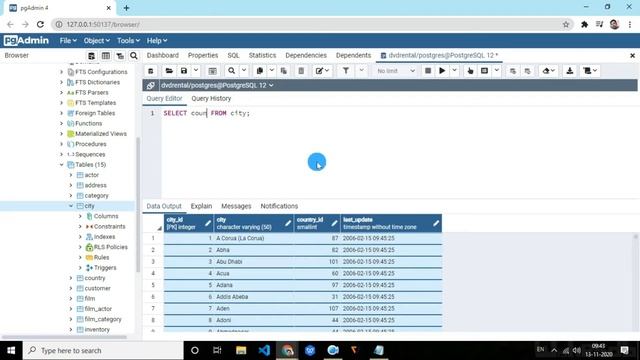The height and width of the screenshot is (360, 640).
Task: Select result row number 5
Action: coord(153,285)
